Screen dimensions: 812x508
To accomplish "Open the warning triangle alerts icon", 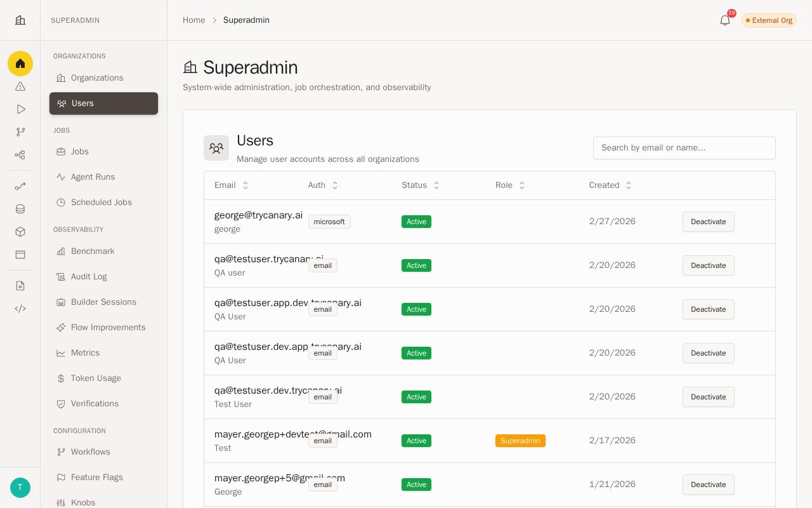I will coord(20,86).
